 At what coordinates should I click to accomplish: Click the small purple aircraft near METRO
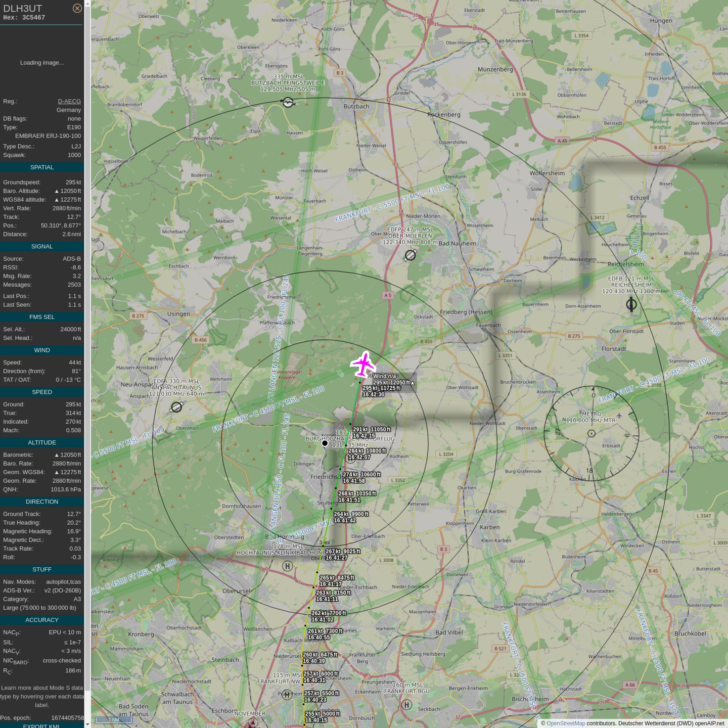pyautogui.click(x=619, y=416)
